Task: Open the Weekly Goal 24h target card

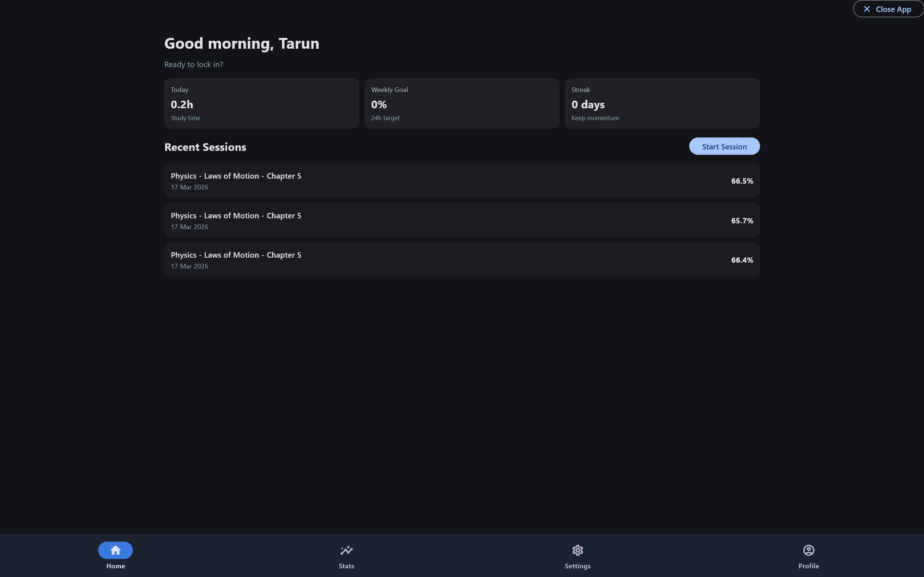Action: point(461,104)
